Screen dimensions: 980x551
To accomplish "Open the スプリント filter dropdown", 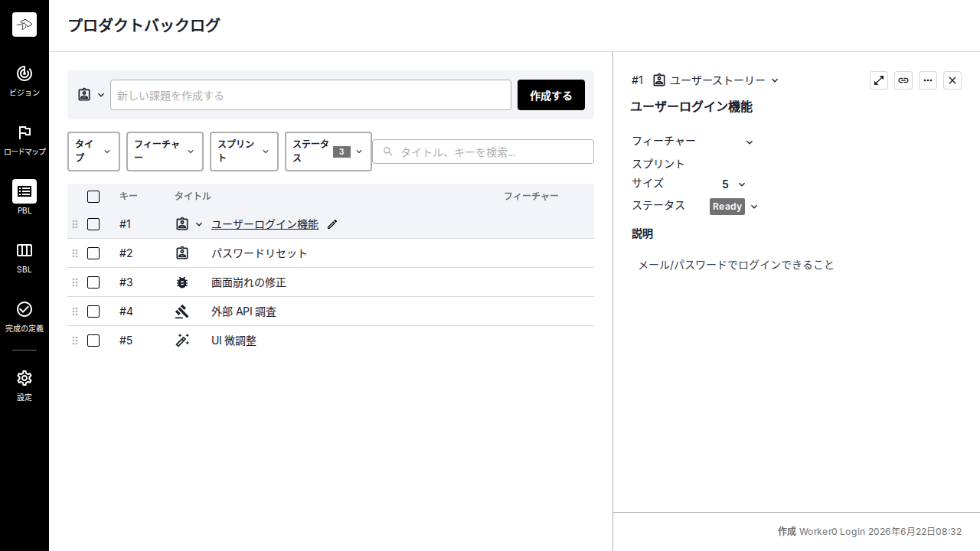I will [244, 152].
